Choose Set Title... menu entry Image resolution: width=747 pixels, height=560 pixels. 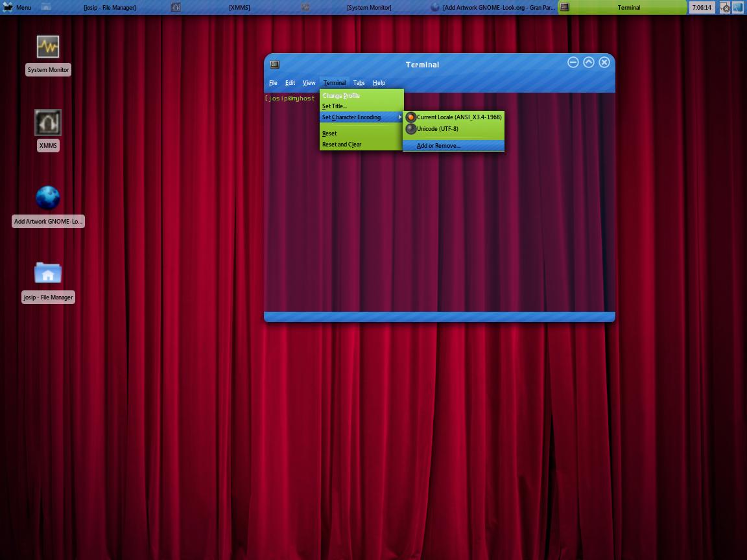coord(362,106)
